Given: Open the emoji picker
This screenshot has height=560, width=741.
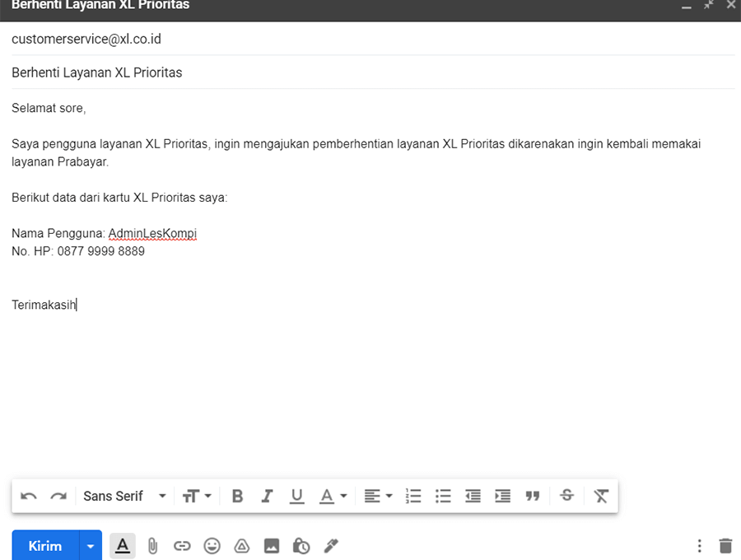Looking at the screenshot, I should coord(212,546).
